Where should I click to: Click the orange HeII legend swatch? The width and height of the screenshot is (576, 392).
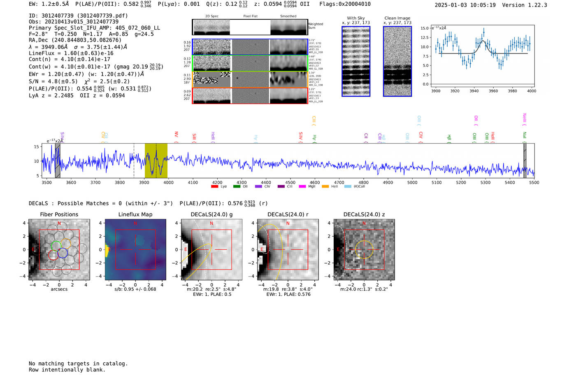point(325,186)
